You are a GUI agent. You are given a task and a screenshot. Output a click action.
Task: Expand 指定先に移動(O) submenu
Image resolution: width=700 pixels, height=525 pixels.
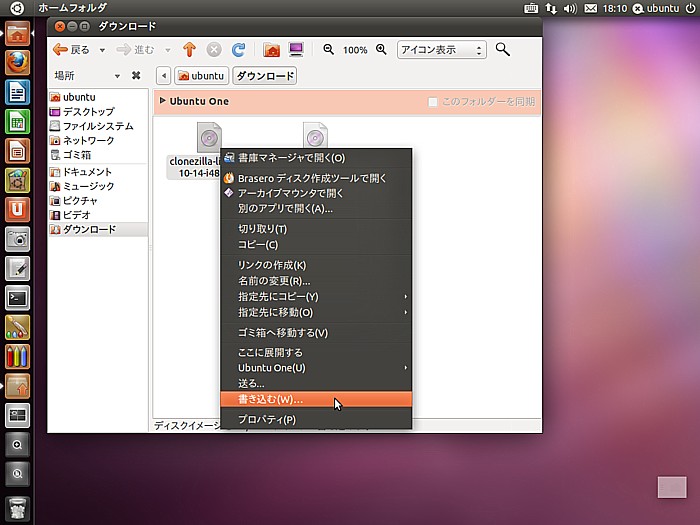pyautogui.click(x=316, y=312)
